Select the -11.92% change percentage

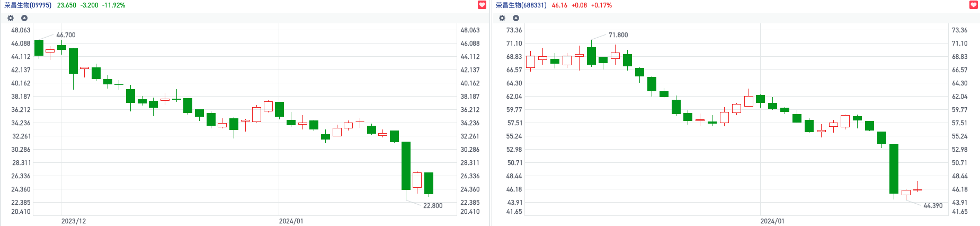[x=113, y=5]
